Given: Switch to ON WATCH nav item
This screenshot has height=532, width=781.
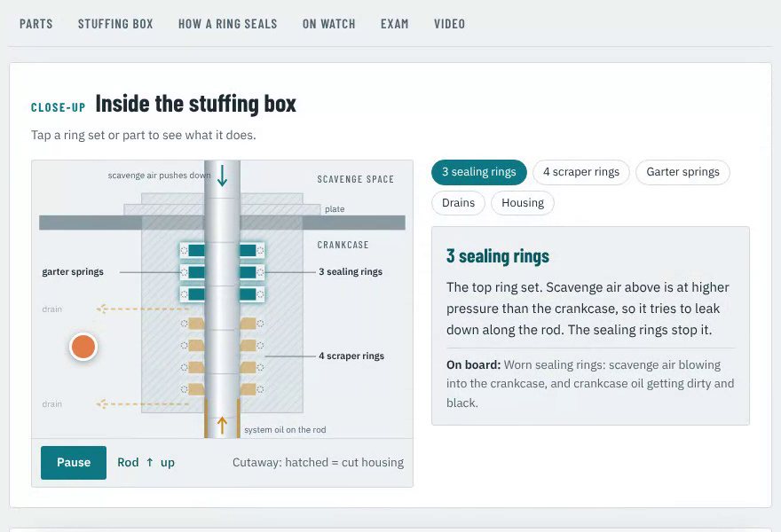Looking at the screenshot, I should coord(328,24).
